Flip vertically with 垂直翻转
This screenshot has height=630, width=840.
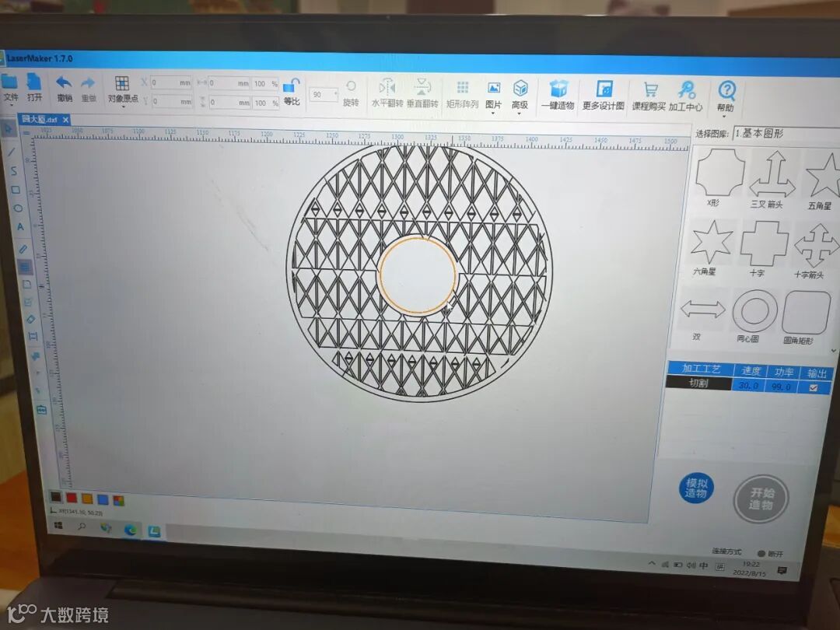pos(422,87)
